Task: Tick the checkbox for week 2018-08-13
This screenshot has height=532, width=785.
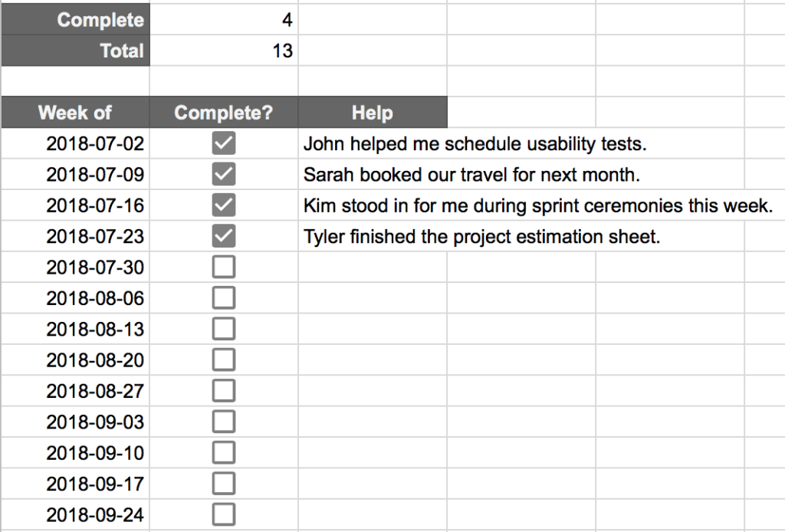Action: (223, 330)
